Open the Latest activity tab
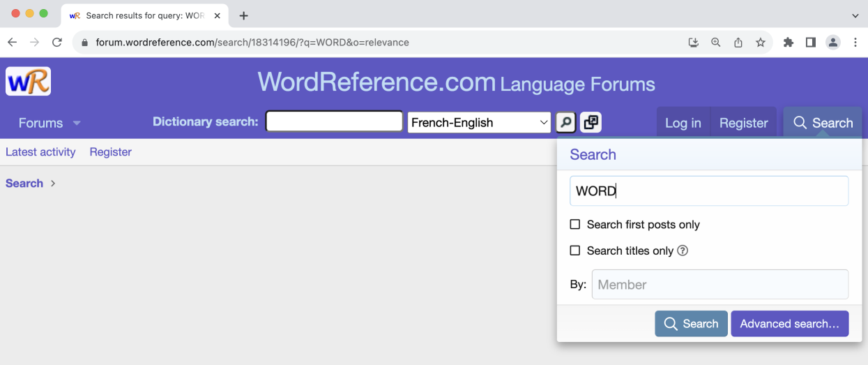The image size is (868, 365). coord(40,152)
